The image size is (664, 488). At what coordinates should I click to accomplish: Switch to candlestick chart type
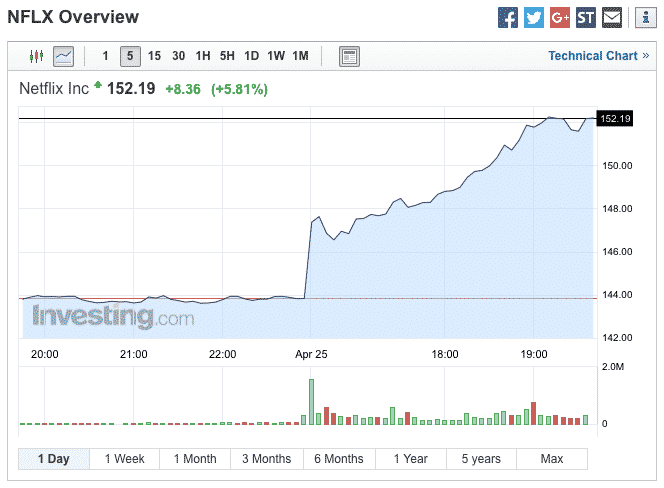[37, 56]
